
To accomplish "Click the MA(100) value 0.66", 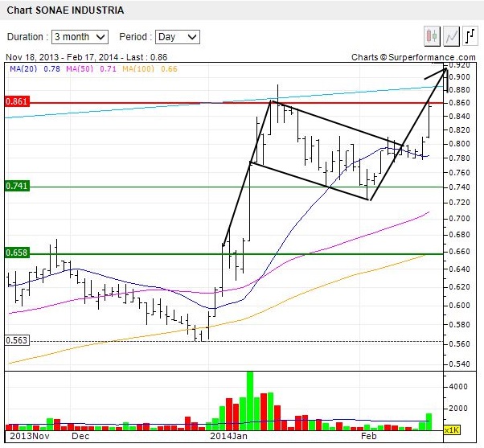I will pyautogui.click(x=169, y=68).
